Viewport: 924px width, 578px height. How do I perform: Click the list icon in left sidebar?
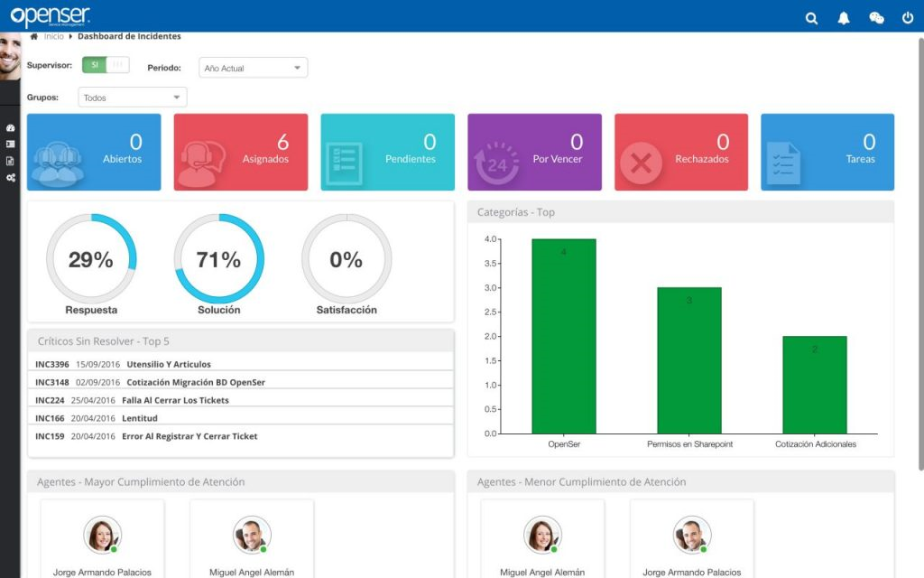10,144
